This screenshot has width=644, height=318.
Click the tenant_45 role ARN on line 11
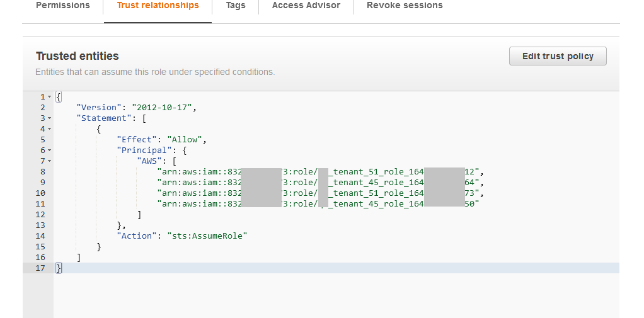[x=318, y=203]
